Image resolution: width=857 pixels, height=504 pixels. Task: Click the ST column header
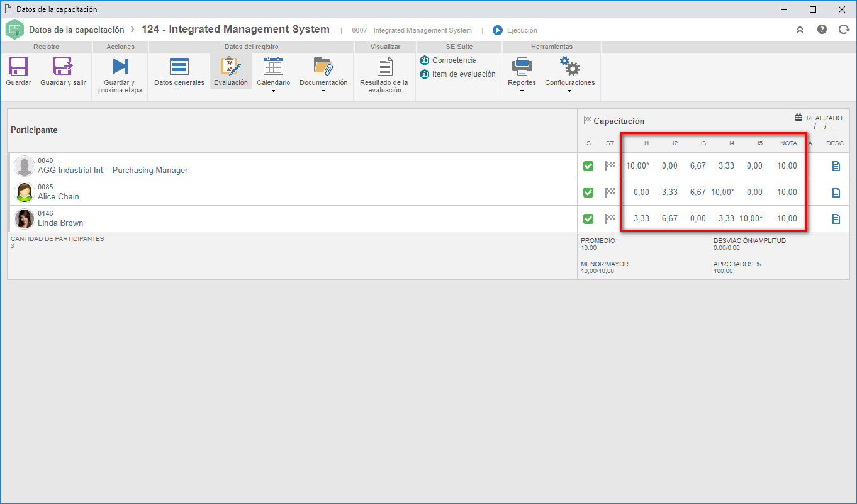click(610, 143)
